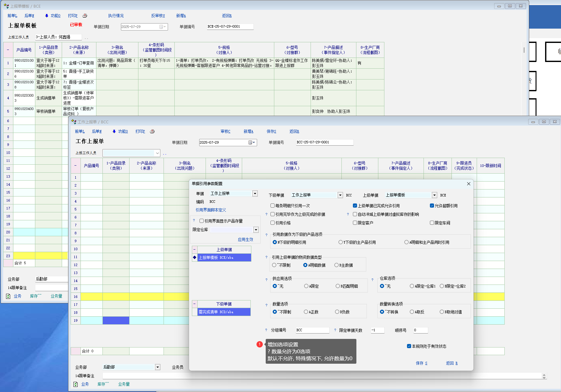Toggle the 本规则处于有效状态 checkbox
The width and height of the screenshot is (561, 392).
[409, 346]
